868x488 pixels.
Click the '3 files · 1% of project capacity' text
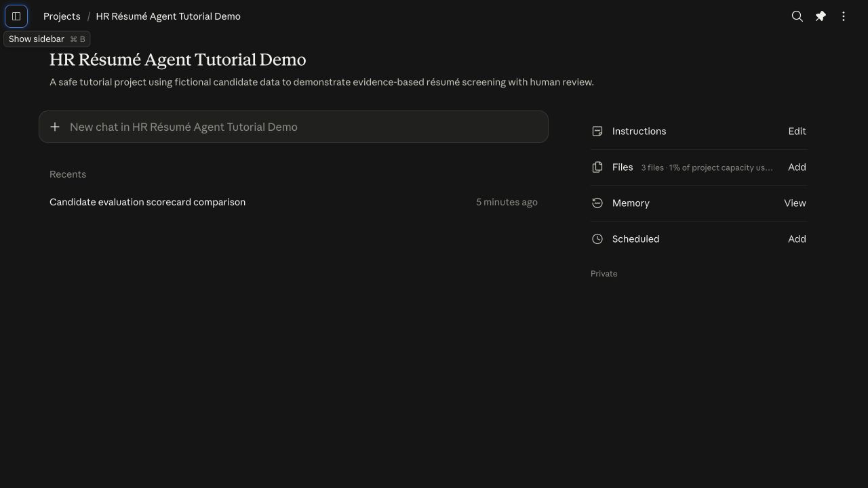click(707, 167)
